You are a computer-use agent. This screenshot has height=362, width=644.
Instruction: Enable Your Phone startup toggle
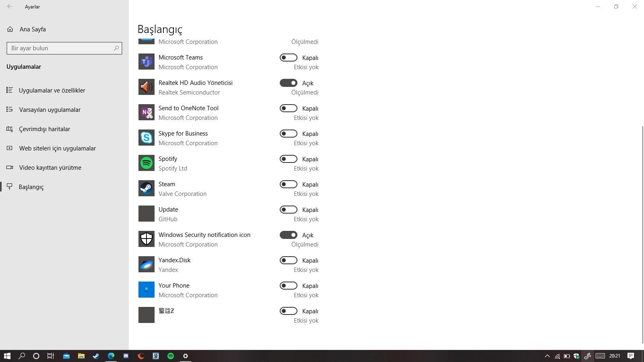click(289, 286)
